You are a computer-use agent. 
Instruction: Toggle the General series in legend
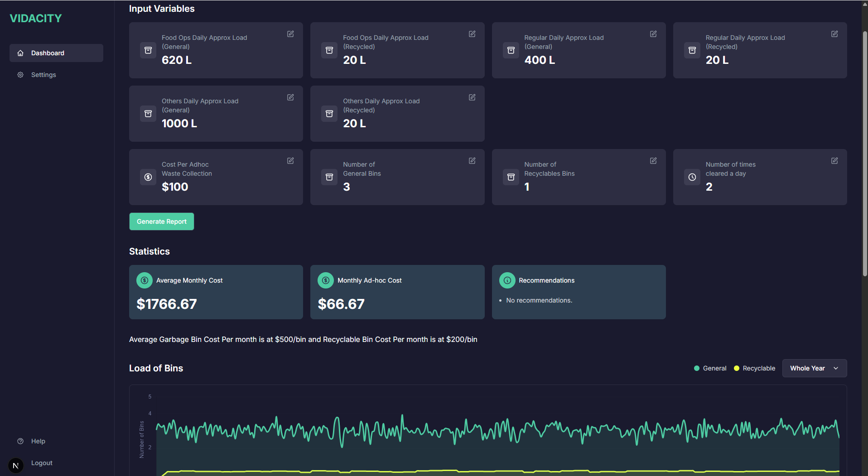click(x=710, y=368)
